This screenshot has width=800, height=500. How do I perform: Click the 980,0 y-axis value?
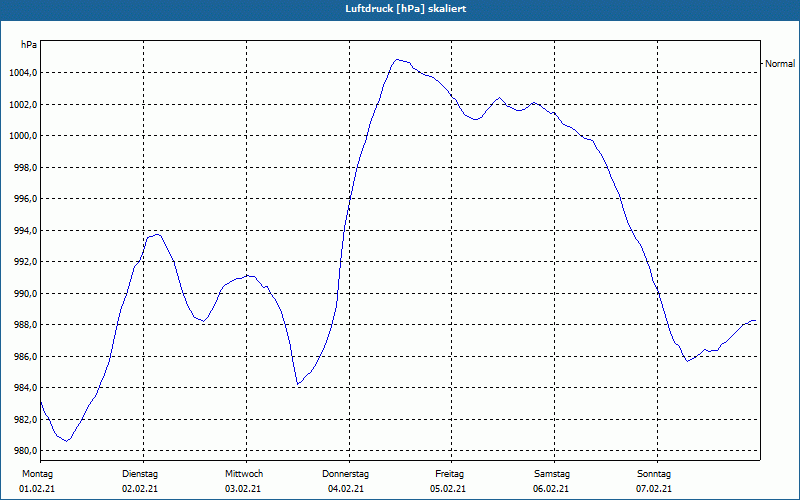[x=25, y=451]
